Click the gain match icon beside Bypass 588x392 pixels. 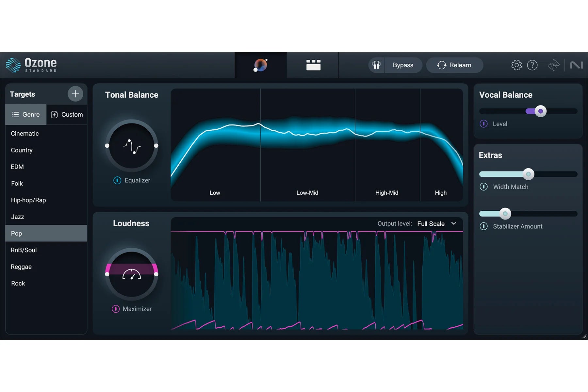coord(376,65)
